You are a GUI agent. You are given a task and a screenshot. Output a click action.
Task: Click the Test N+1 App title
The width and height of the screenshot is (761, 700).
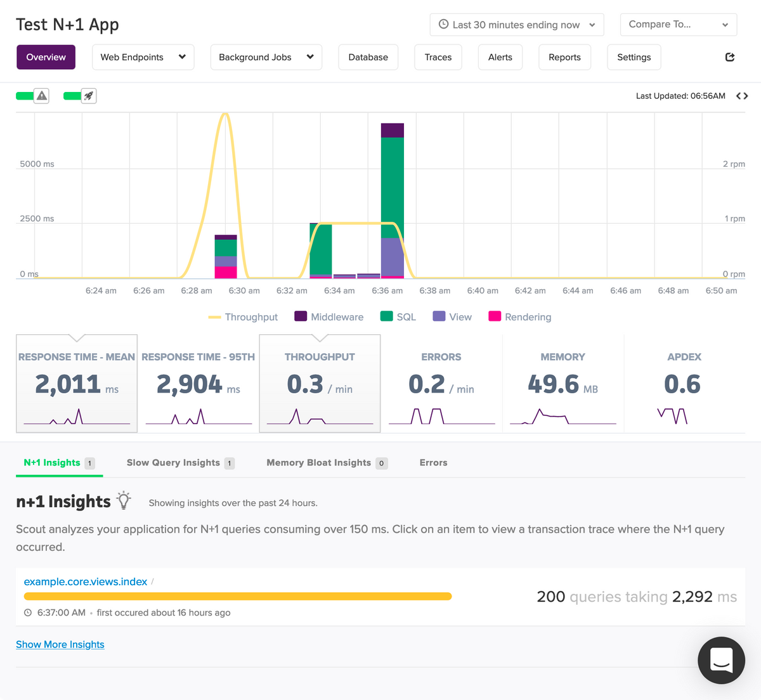click(x=67, y=25)
